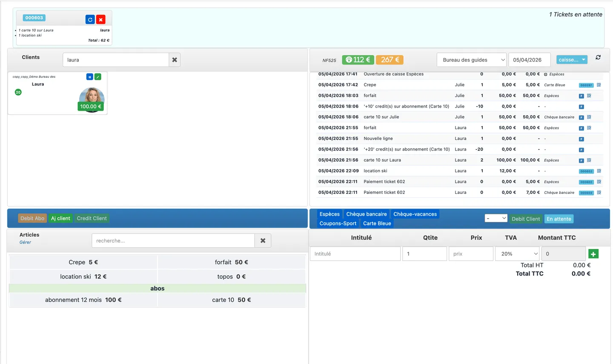Open Laura's client detail blue icon
Image resolution: width=613 pixels, height=364 pixels.
coord(89,77)
